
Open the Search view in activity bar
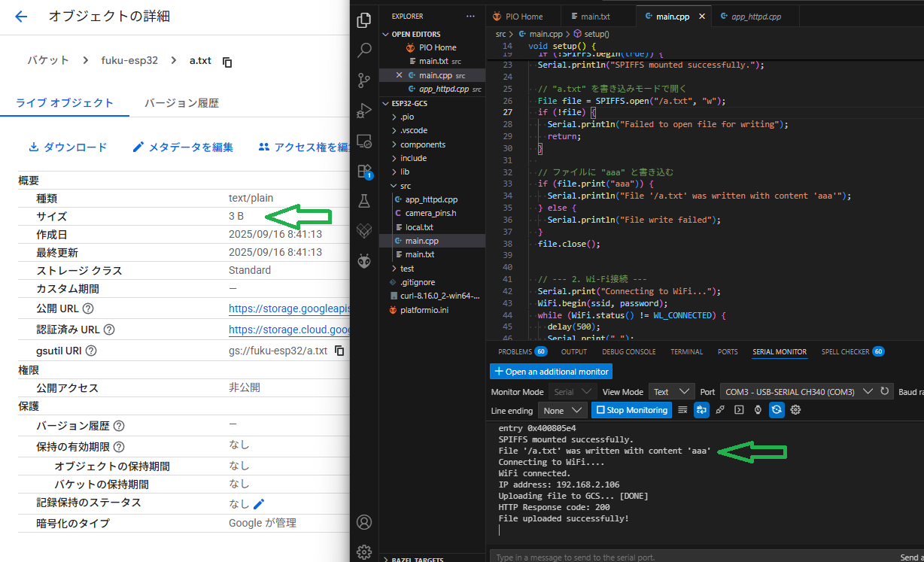[x=364, y=50]
